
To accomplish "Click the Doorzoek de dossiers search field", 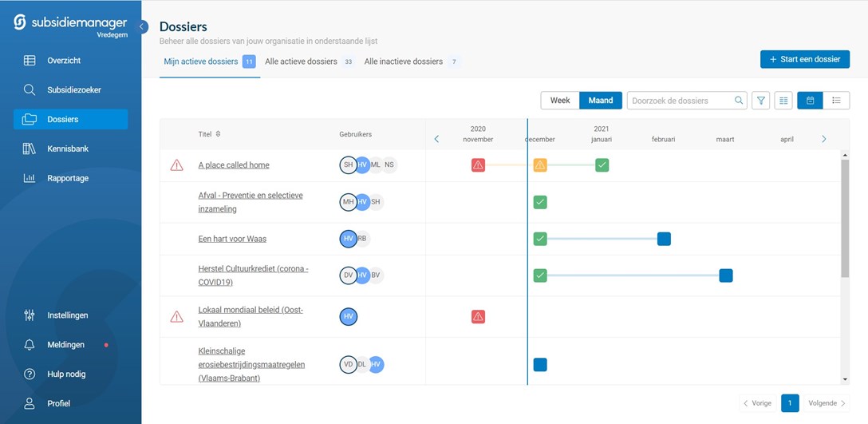I will (680, 101).
